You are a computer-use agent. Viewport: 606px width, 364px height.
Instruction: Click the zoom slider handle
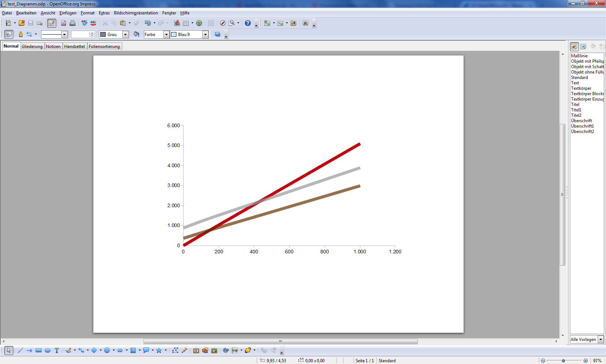563,360
